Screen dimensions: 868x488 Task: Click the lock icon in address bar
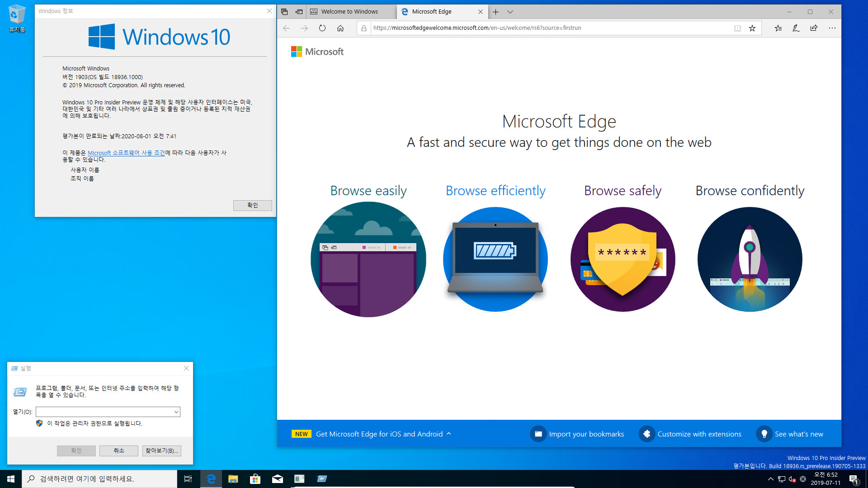tap(364, 28)
